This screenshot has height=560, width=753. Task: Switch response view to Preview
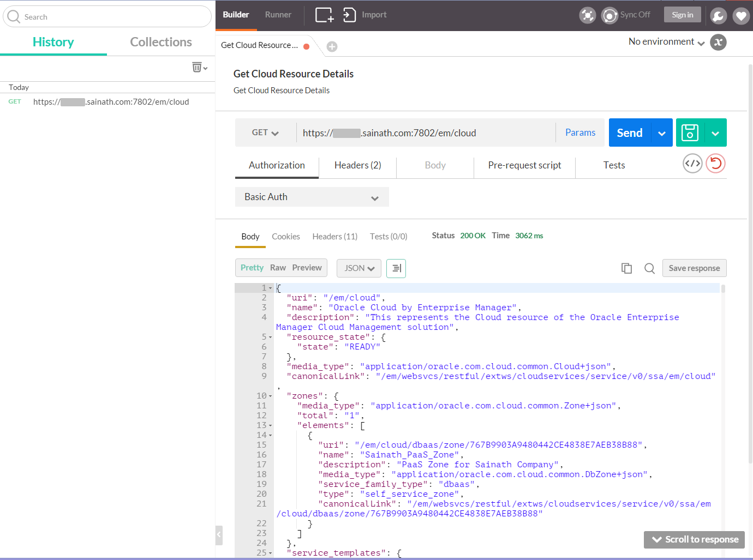tap(307, 268)
